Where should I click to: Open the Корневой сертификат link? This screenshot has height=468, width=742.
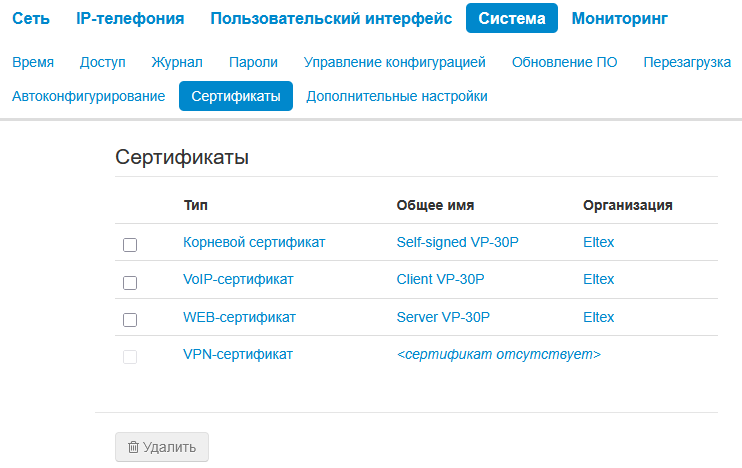(x=254, y=242)
